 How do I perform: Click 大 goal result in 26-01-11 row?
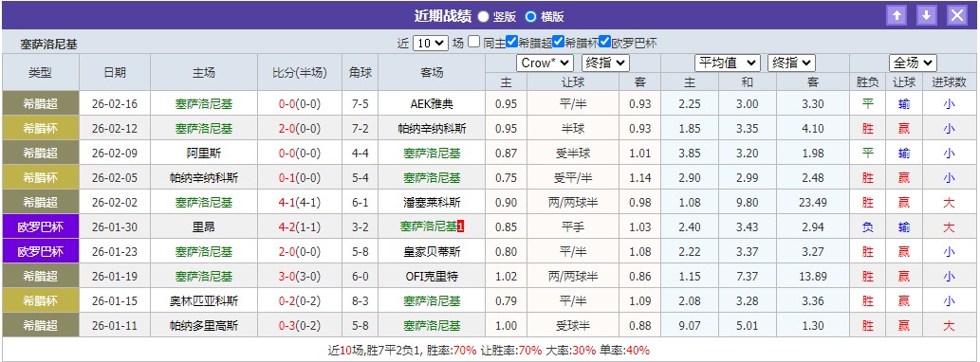pyautogui.click(x=949, y=325)
